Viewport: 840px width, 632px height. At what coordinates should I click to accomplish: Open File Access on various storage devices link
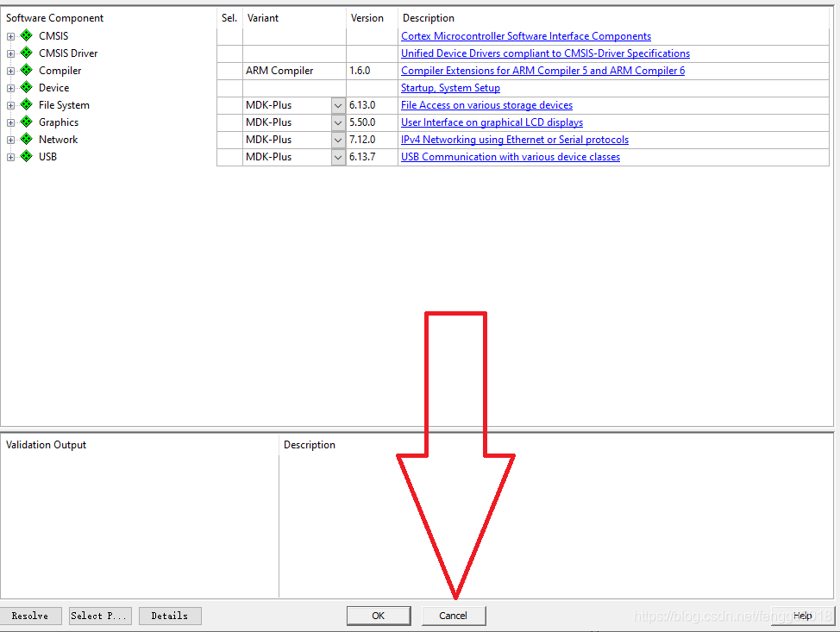(487, 105)
